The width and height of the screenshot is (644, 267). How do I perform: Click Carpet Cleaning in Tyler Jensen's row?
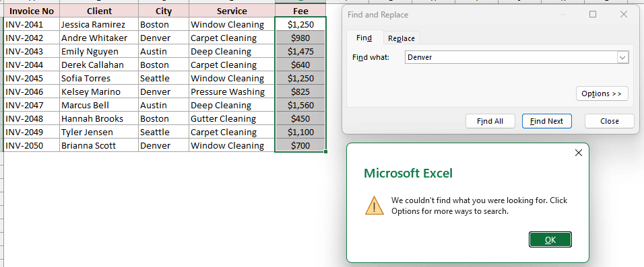[232, 132]
